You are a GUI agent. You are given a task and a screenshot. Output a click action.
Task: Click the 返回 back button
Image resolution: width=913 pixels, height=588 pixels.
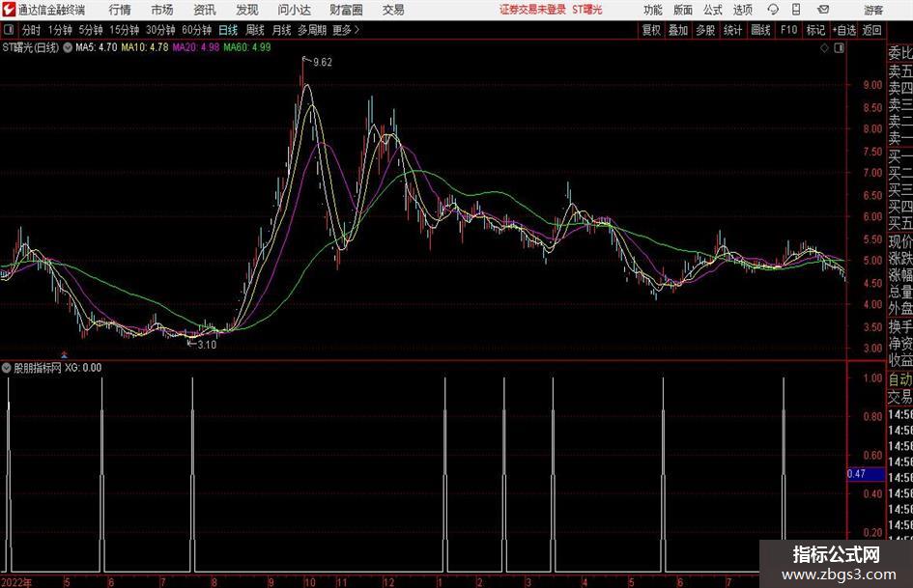click(871, 30)
